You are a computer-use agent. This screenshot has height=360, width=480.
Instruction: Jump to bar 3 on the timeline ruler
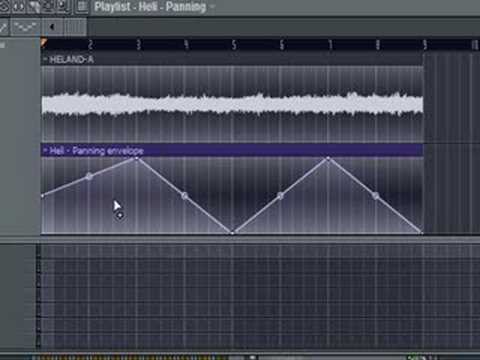(139, 44)
